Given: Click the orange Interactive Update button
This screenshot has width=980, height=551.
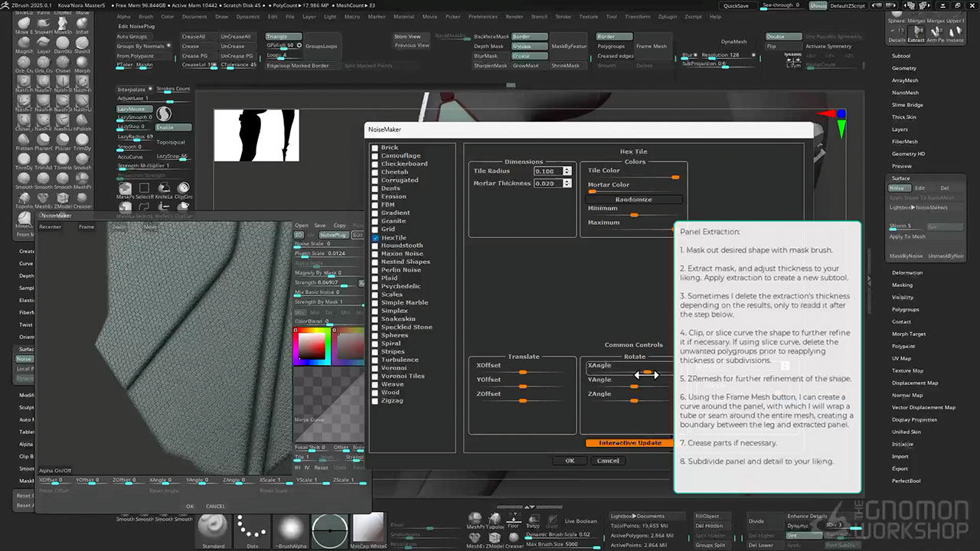Looking at the screenshot, I should click(629, 443).
